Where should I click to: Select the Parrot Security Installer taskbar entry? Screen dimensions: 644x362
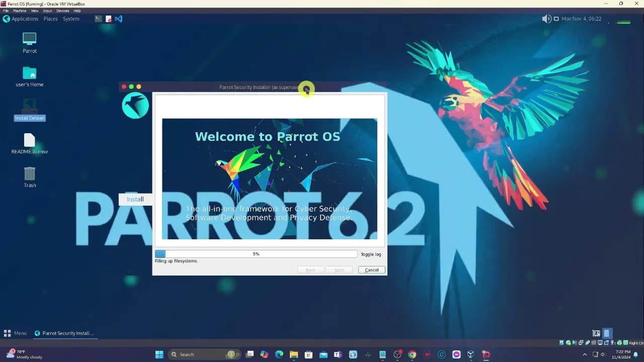pos(65,333)
